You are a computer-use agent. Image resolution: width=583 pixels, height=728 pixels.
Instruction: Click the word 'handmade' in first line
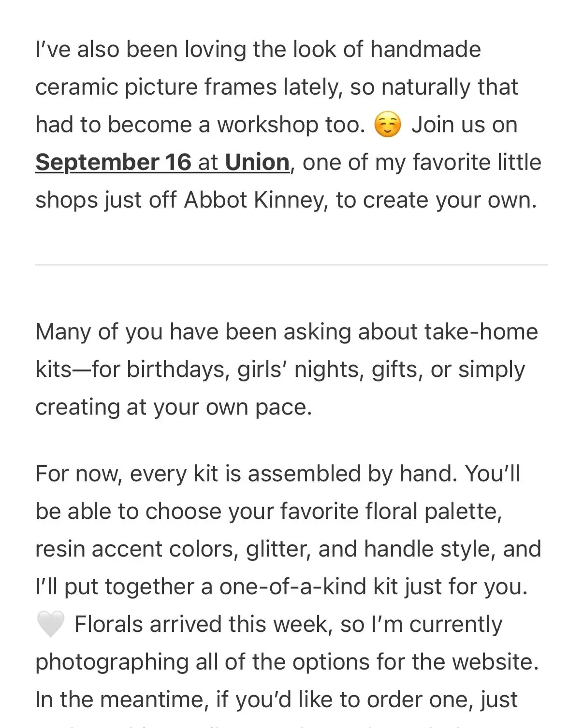click(425, 50)
